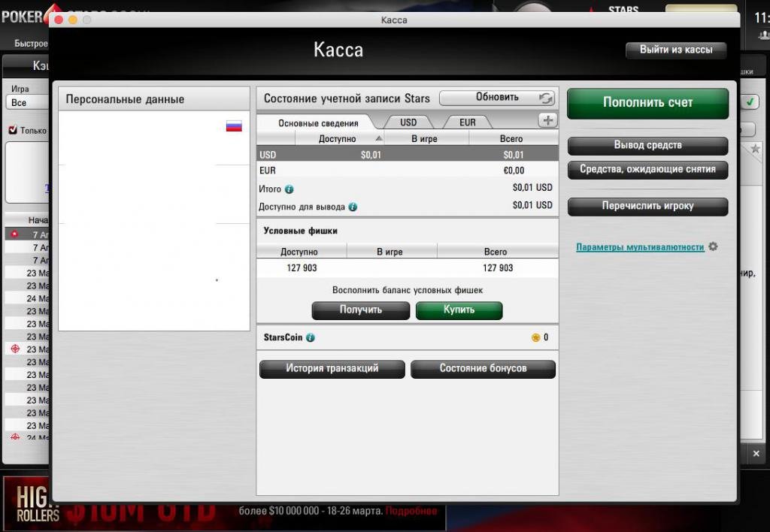Click the Персональные данные panel header
This screenshot has height=532, width=770.
(x=154, y=99)
